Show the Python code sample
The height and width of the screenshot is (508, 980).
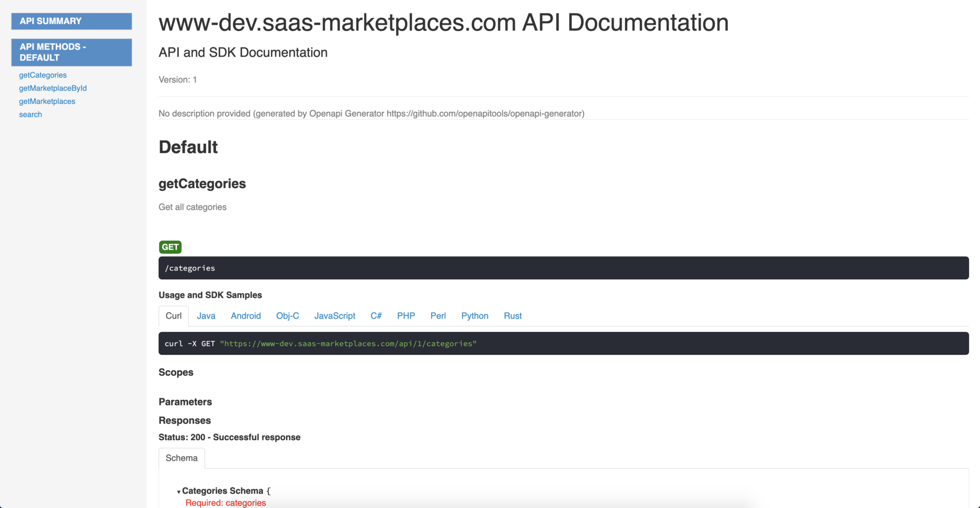pyautogui.click(x=474, y=316)
